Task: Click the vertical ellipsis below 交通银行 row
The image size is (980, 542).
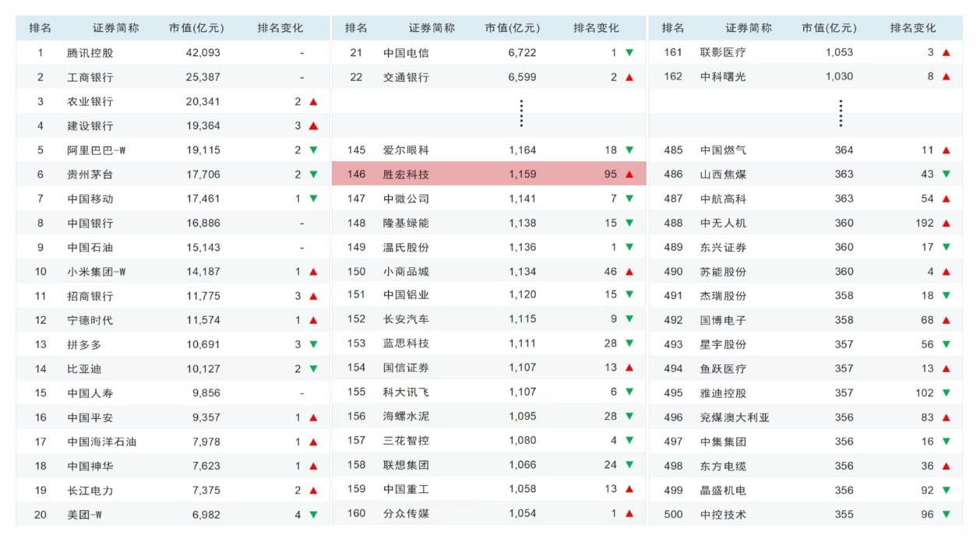Action: coord(521,114)
